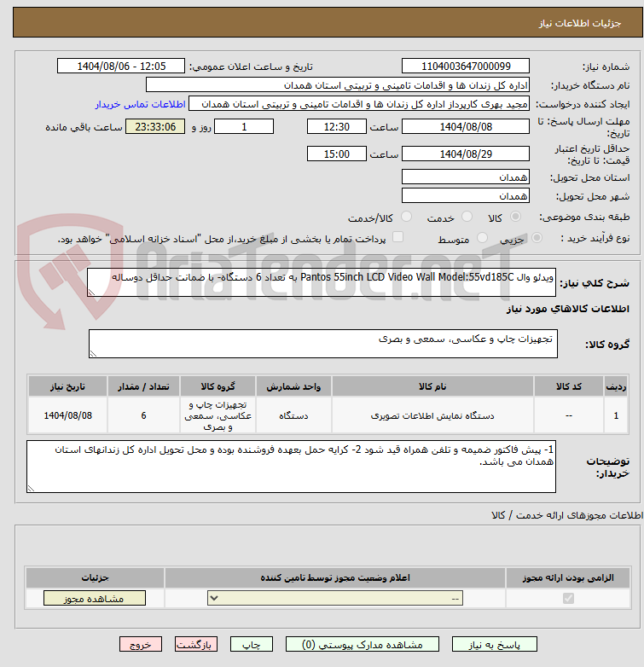Click the announcement date field 1404/08/06 - 12:05

(x=121, y=67)
